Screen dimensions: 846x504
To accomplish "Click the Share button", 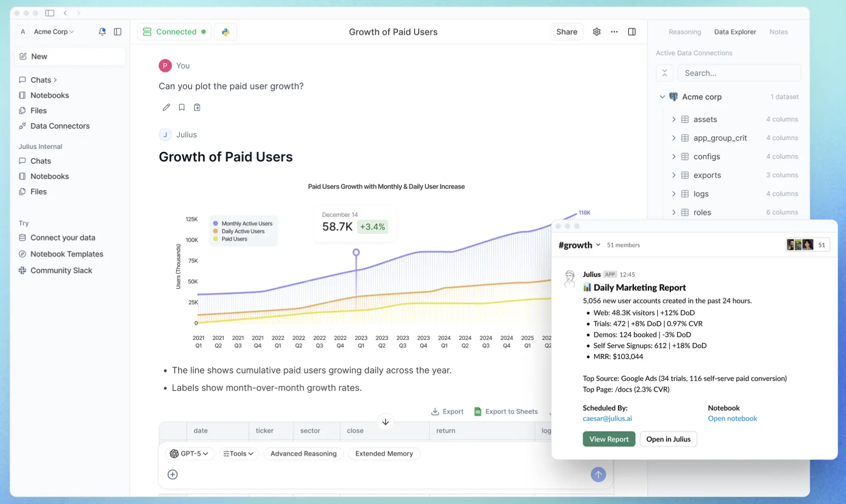I will (x=566, y=32).
